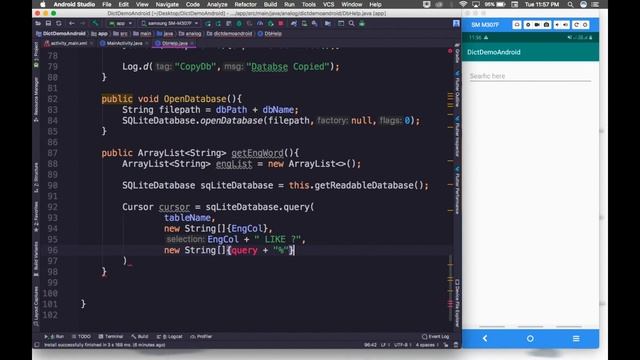Click the DbHelp class breadcrumb

pos(270,33)
